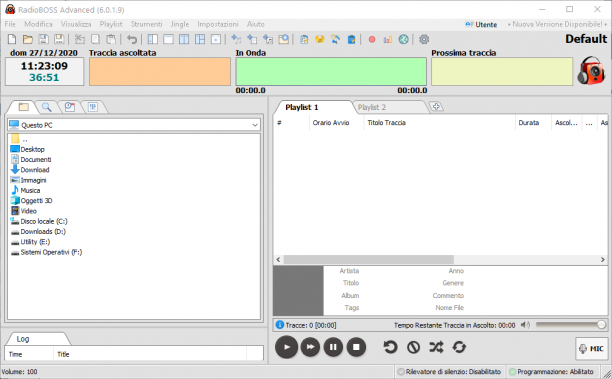
Task: Toggle shuffle mode
Action: (x=436, y=347)
